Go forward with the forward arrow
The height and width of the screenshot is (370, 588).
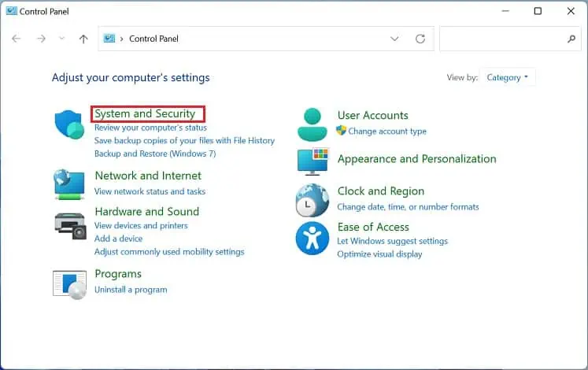[x=41, y=39]
